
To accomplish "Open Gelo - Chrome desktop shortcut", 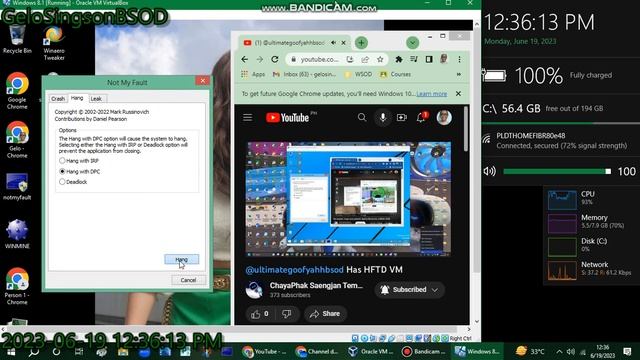I will click(x=17, y=140).
